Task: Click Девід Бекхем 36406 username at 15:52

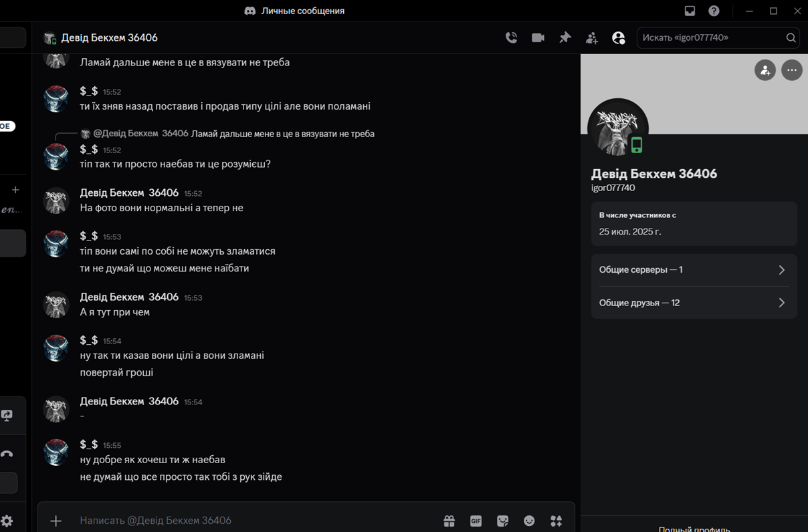Action: pos(129,192)
